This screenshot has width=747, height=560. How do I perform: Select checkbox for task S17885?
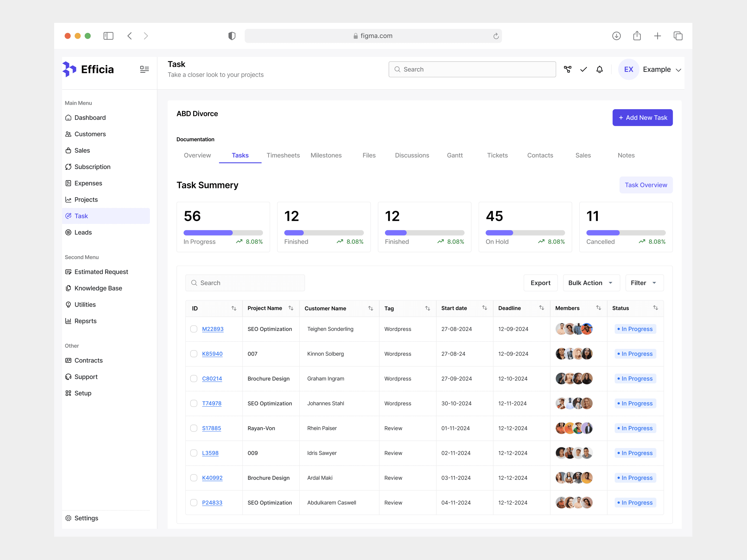click(x=194, y=428)
